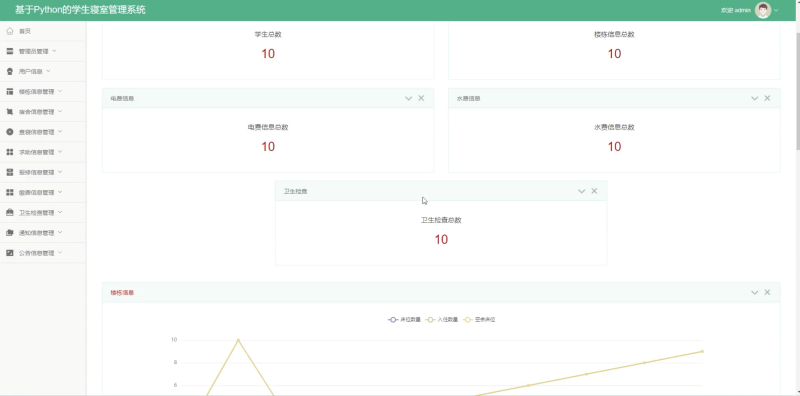Screen dimensions: 800x396
Task: Collapse the 电费信息 card with chevron
Action: (x=408, y=98)
